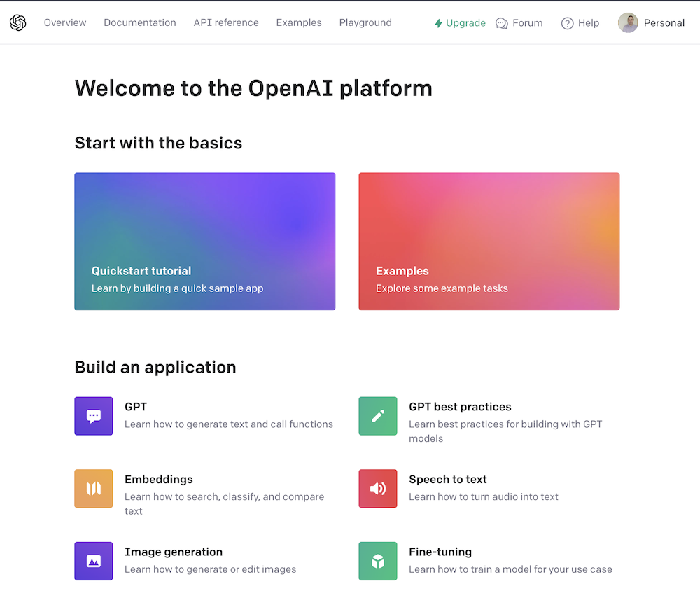Click the green Fine-tuning cube icon
700x605 pixels.
pyautogui.click(x=378, y=562)
